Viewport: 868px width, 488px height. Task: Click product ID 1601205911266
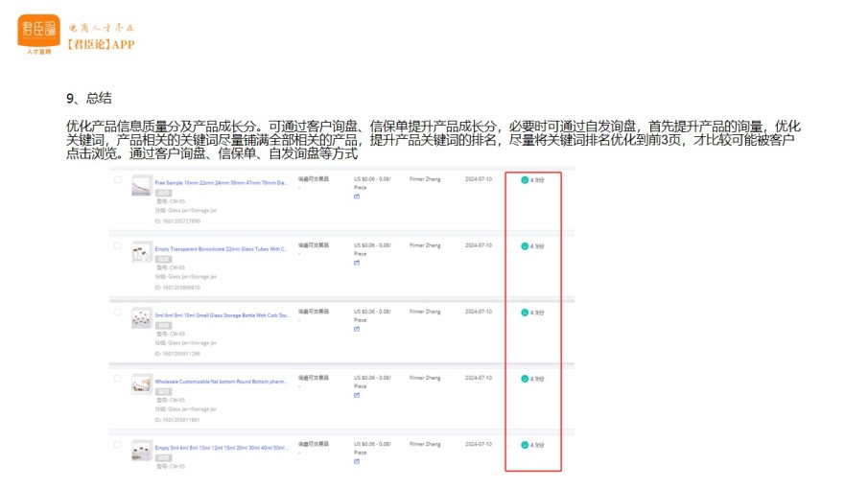click(x=177, y=354)
